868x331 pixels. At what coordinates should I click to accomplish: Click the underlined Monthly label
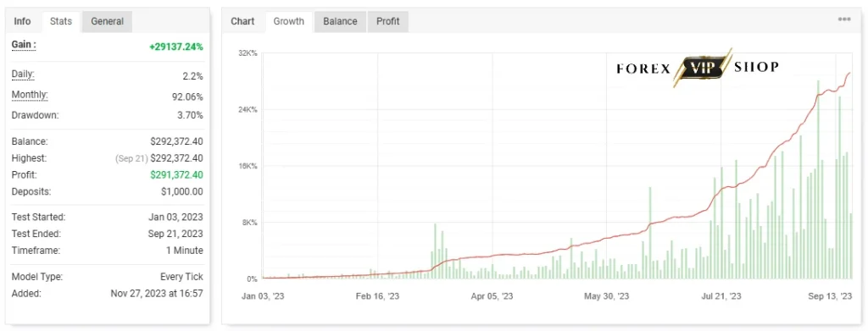tap(30, 95)
